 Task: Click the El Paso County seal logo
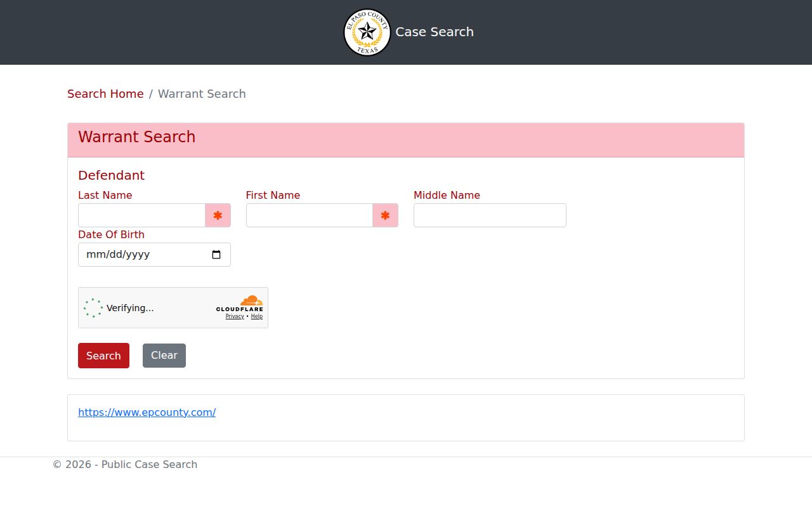click(x=367, y=32)
